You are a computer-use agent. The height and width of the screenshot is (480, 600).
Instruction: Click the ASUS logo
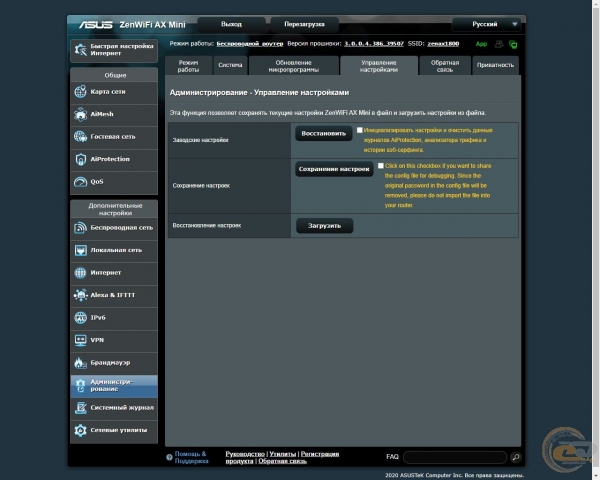(96, 25)
